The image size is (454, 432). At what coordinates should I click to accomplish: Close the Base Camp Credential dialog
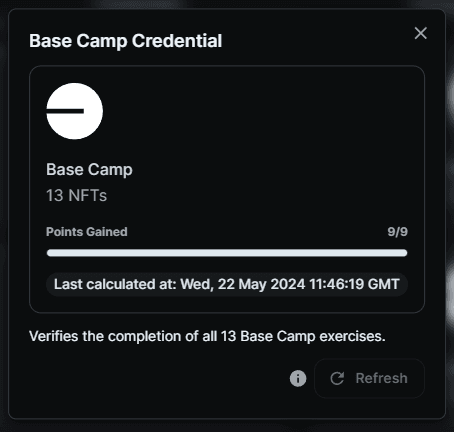pyautogui.click(x=421, y=33)
